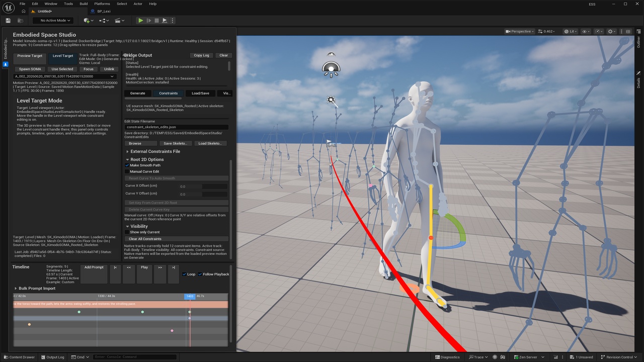
Task: Open the quick add actor menu
Action: [88, 21]
